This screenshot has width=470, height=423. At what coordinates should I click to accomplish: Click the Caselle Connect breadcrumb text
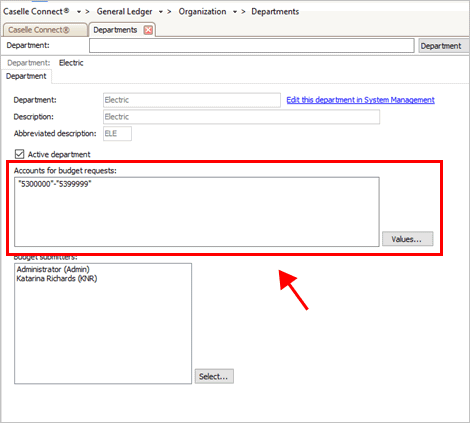[36, 11]
